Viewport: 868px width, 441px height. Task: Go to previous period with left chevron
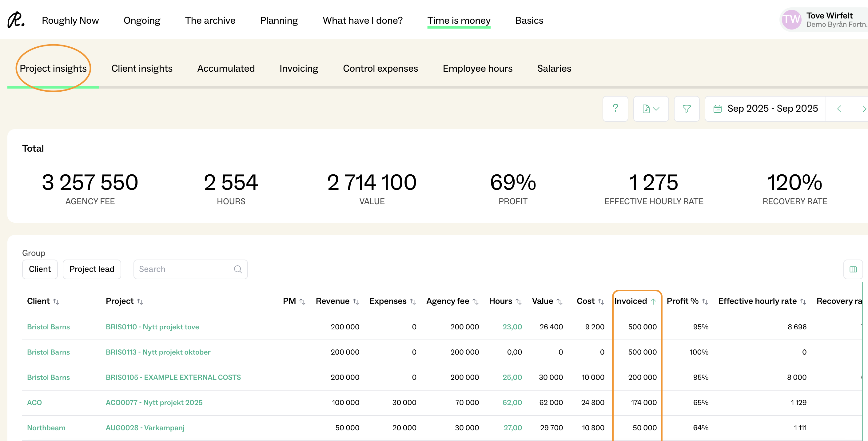click(x=839, y=109)
